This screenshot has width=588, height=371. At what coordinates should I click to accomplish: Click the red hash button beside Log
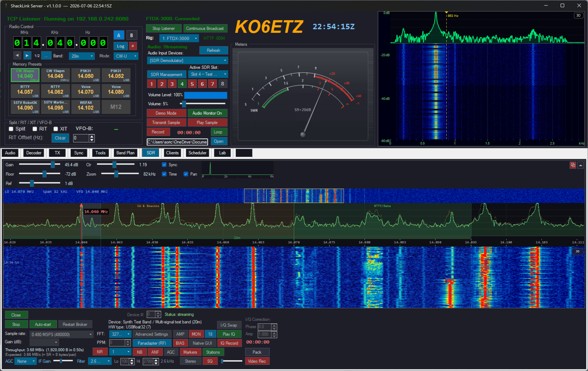[133, 46]
